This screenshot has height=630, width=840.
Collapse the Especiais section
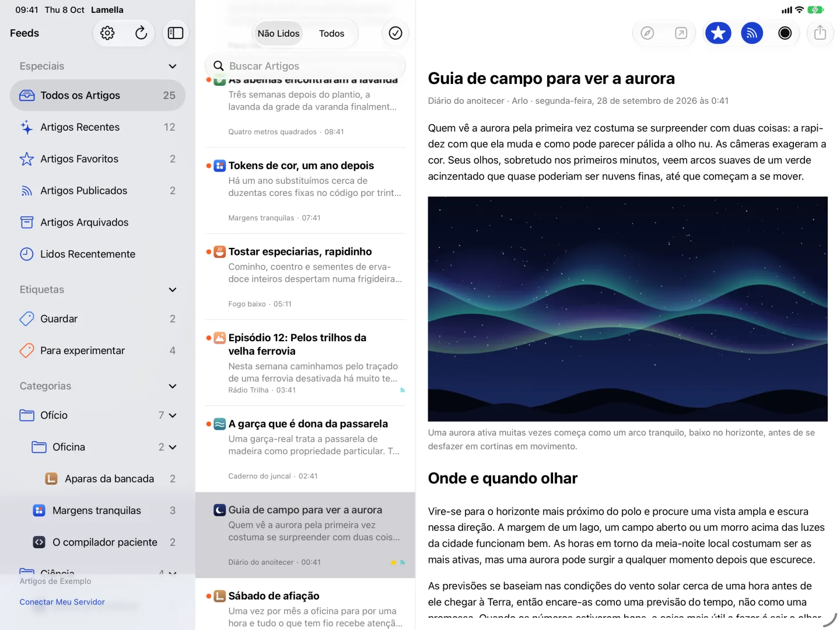tap(173, 66)
